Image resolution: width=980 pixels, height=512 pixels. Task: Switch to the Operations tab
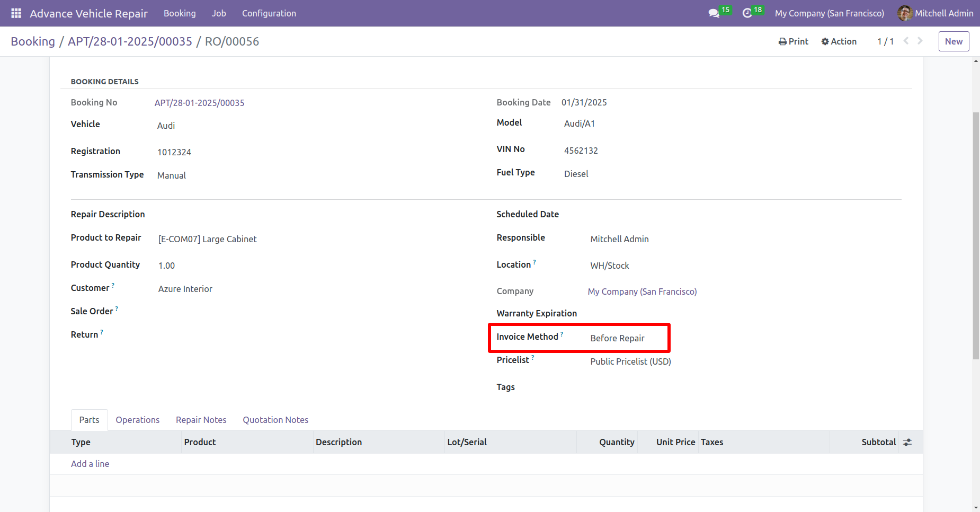coord(138,420)
